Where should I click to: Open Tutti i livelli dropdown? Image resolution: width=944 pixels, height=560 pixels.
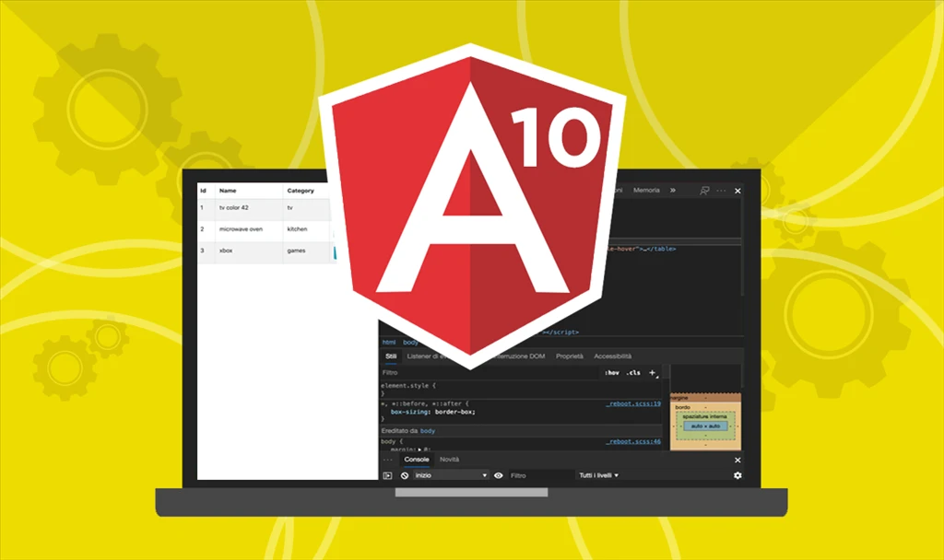[x=598, y=475]
